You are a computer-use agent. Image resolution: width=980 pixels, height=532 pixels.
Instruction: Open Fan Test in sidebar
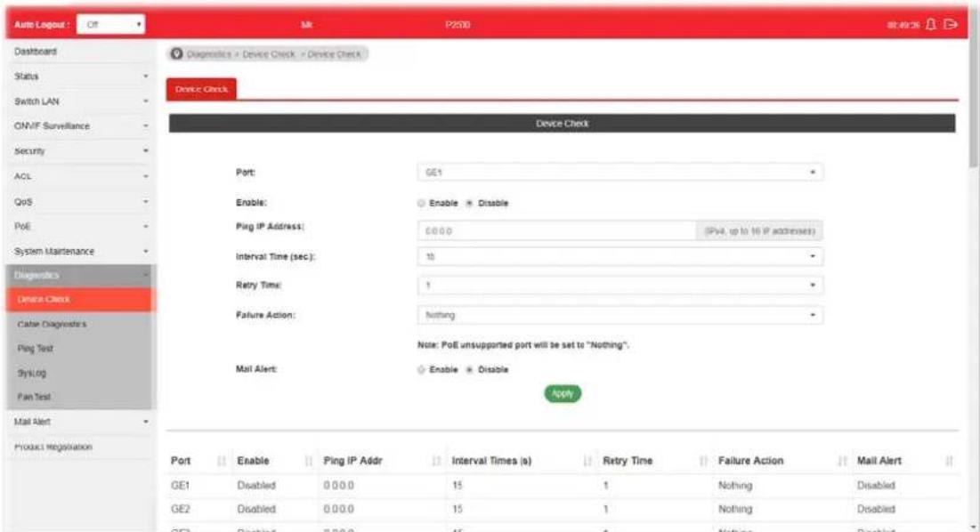point(80,397)
